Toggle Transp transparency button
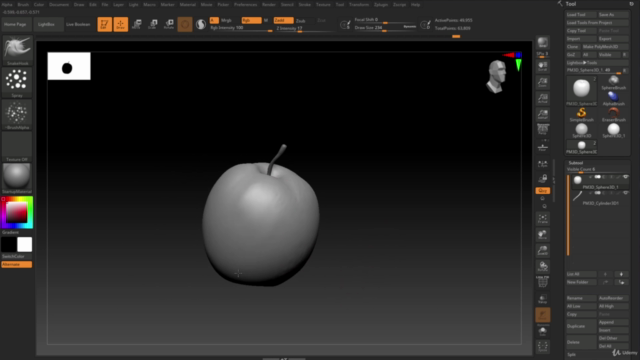 click(542, 299)
